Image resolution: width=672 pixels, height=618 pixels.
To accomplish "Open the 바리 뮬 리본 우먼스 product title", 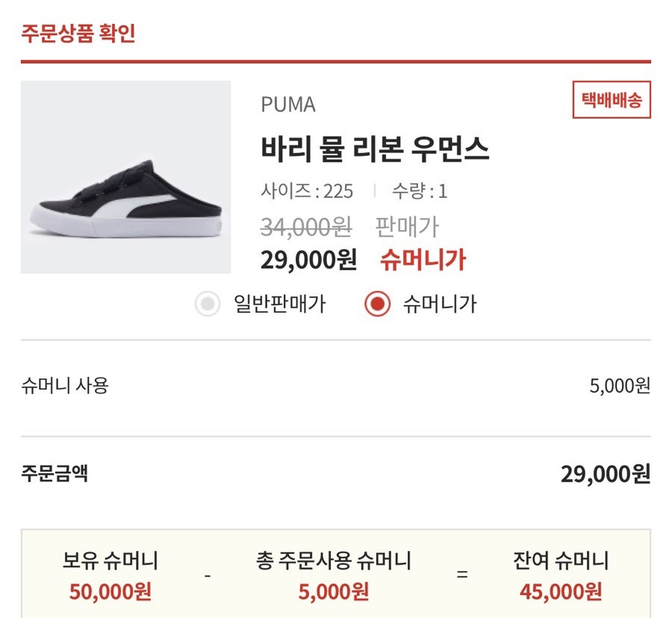I will tap(375, 149).
